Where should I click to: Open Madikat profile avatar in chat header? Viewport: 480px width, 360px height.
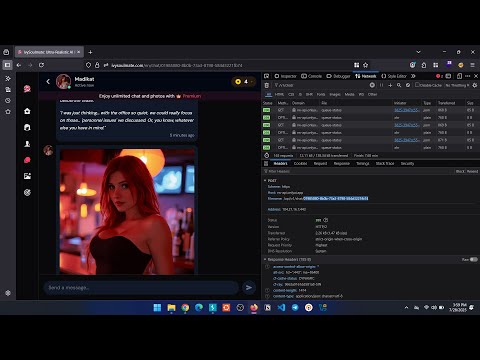[x=63, y=81]
